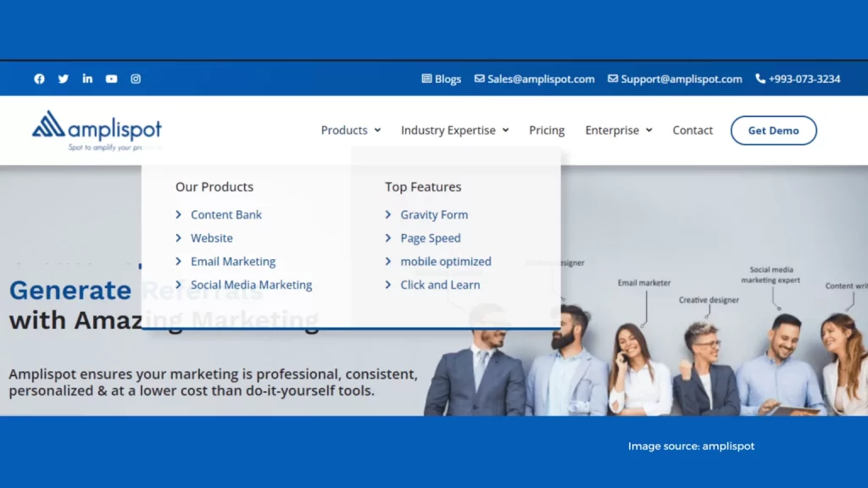
Task: Click the phone number +993-073-3234
Action: click(798, 79)
